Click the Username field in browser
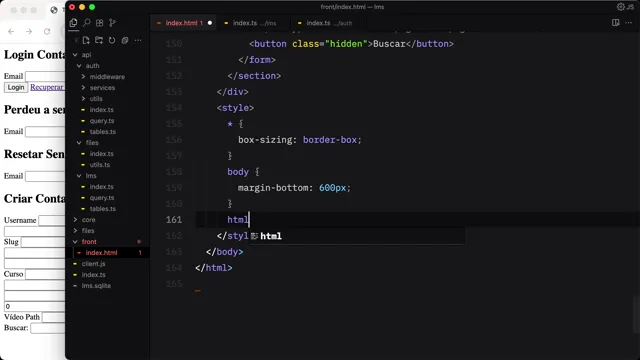The width and height of the screenshot is (640, 360). pyautogui.click(x=51, y=220)
